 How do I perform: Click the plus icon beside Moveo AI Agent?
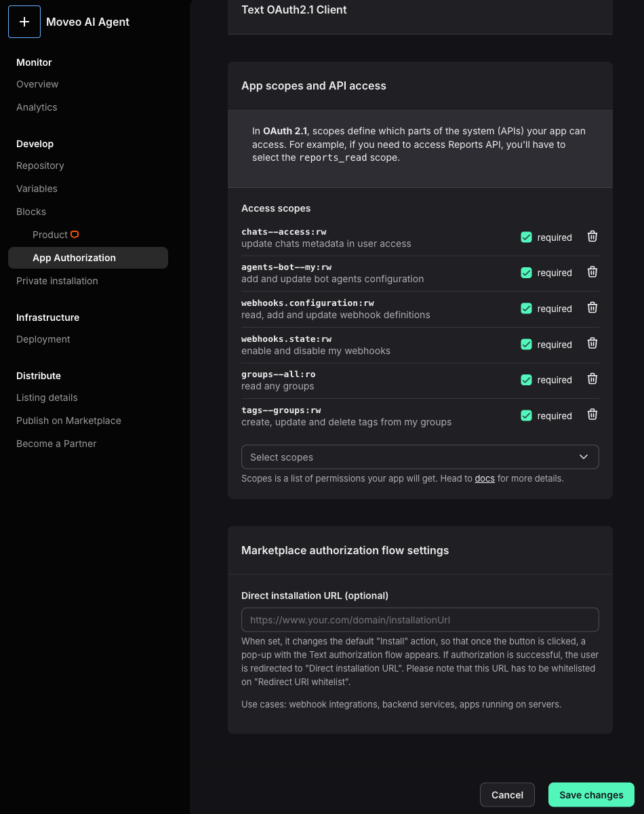tap(24, 22)
